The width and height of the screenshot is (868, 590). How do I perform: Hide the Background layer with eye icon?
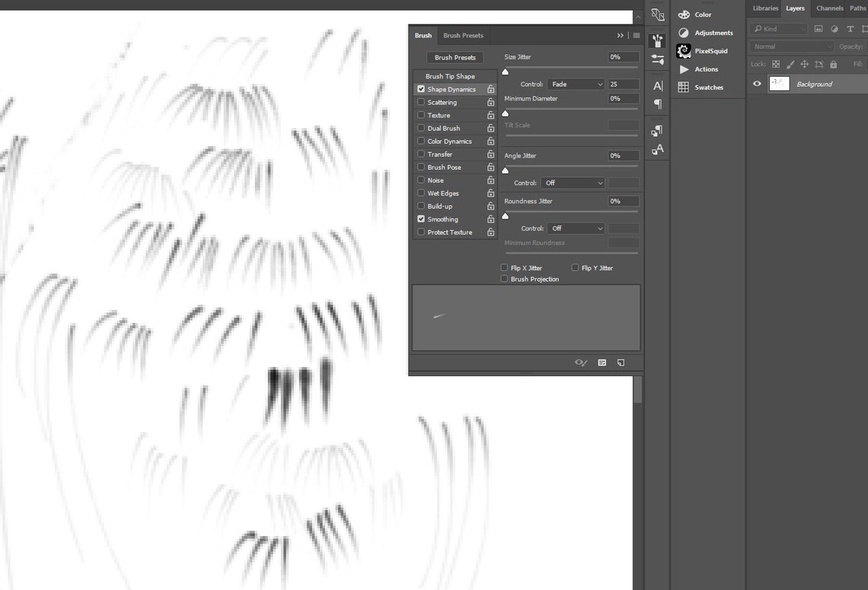[x=757, y=84]
